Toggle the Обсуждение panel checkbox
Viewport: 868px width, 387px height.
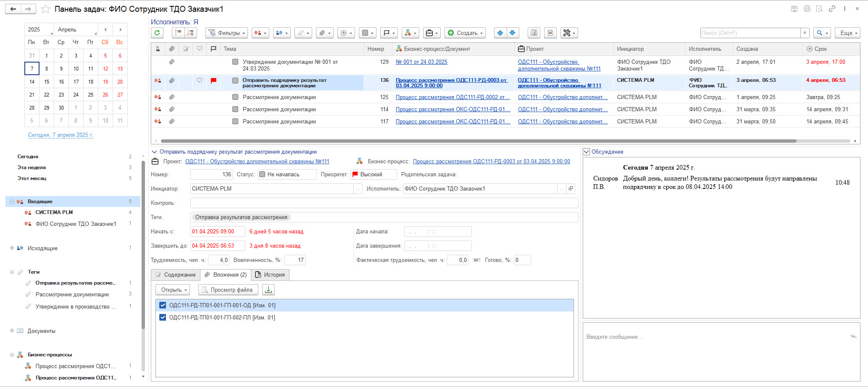(587, 152)
